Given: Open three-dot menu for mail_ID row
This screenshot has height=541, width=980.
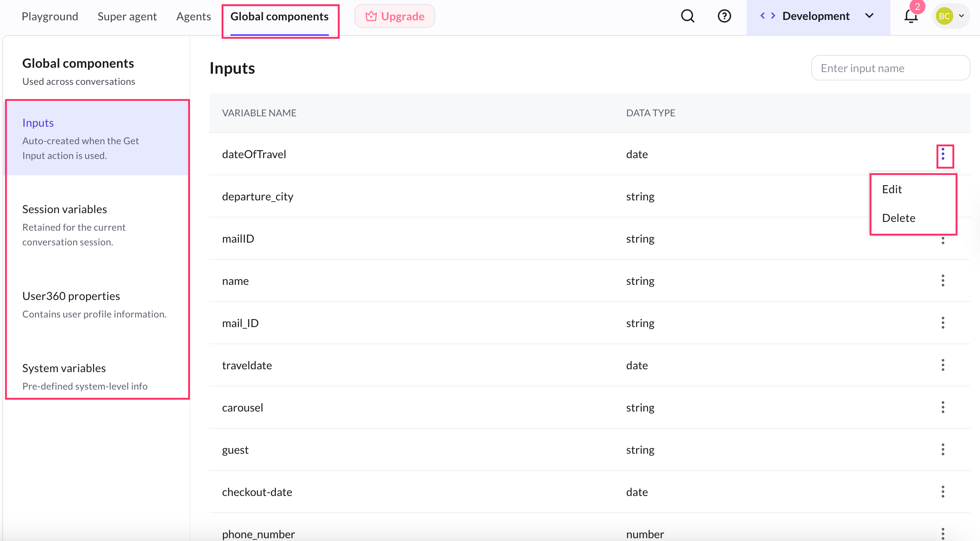Looking at the screenshot, I should [x=943, y=323].
